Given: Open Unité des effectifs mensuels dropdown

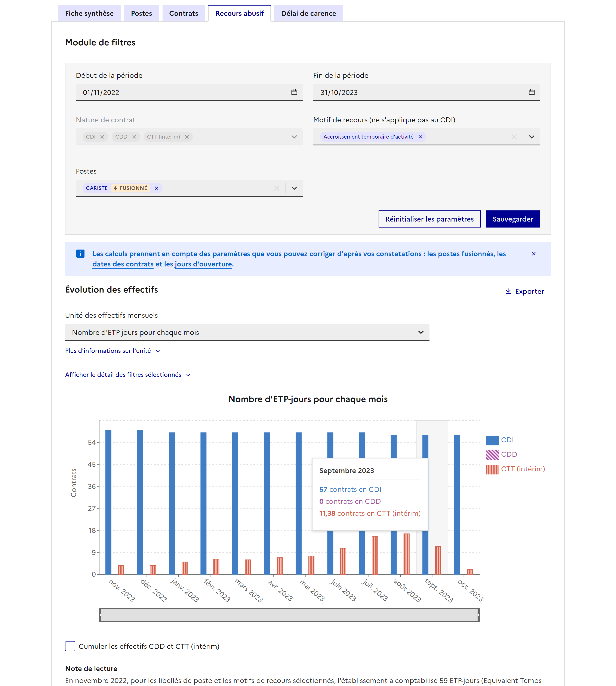Looking at the screenshot, I should [x=247, y=332].
